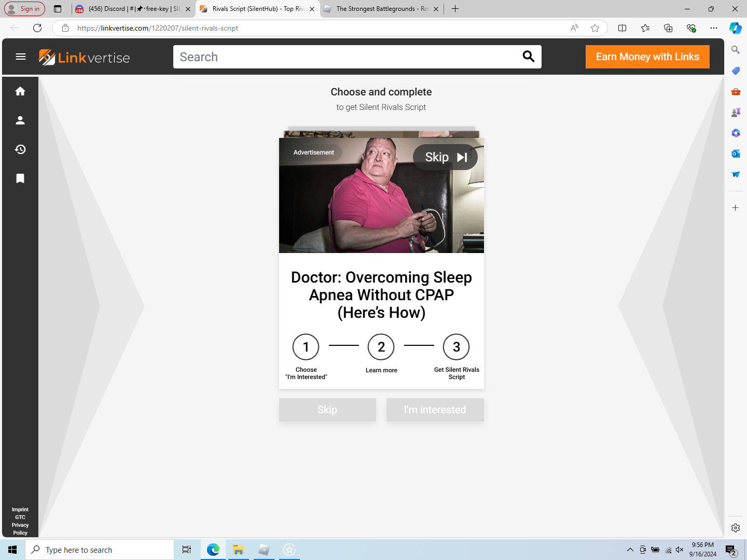
Task: Open the Tools briefcase icon in sidebar
Action: coord(736,91)
